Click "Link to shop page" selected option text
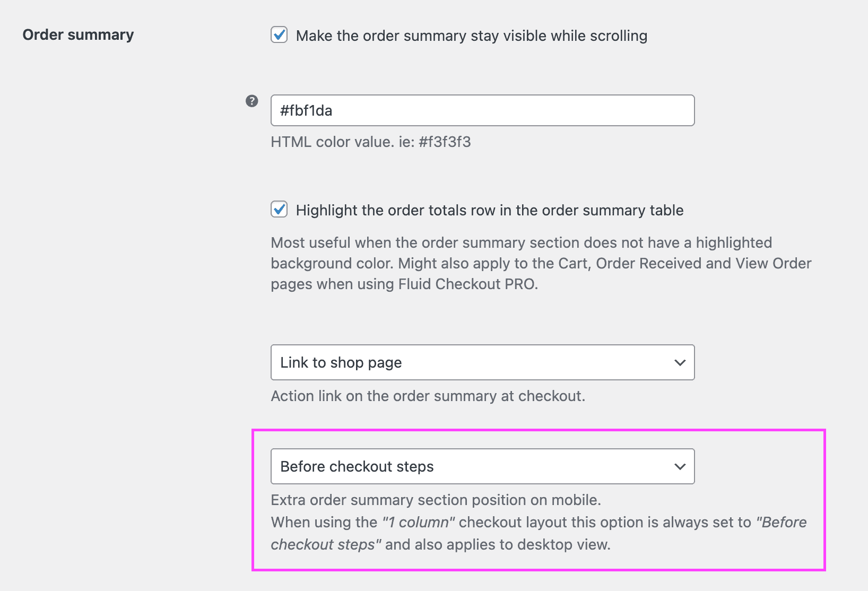The width and height of the screenshot is (868, 591). 341,362
